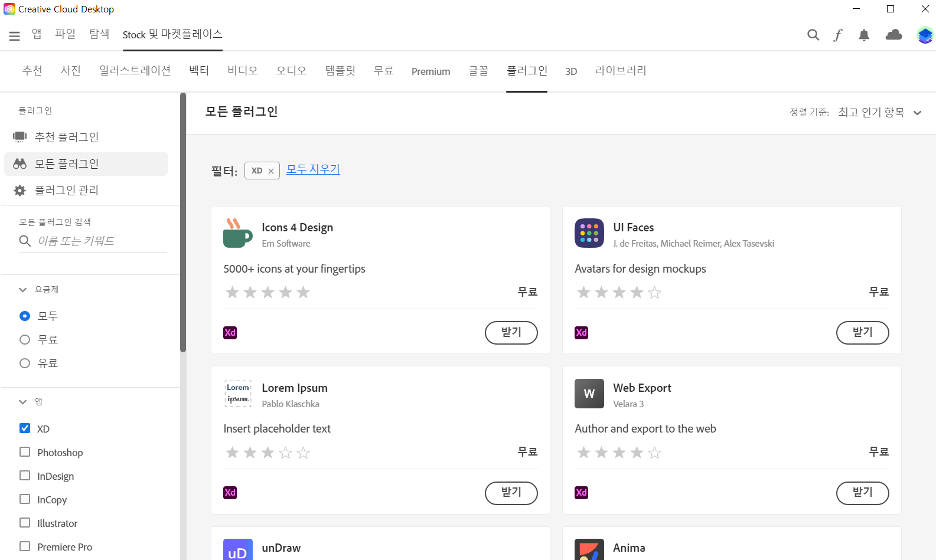
Task: Click 받기 for Web Export
Action: click(863, 493)
